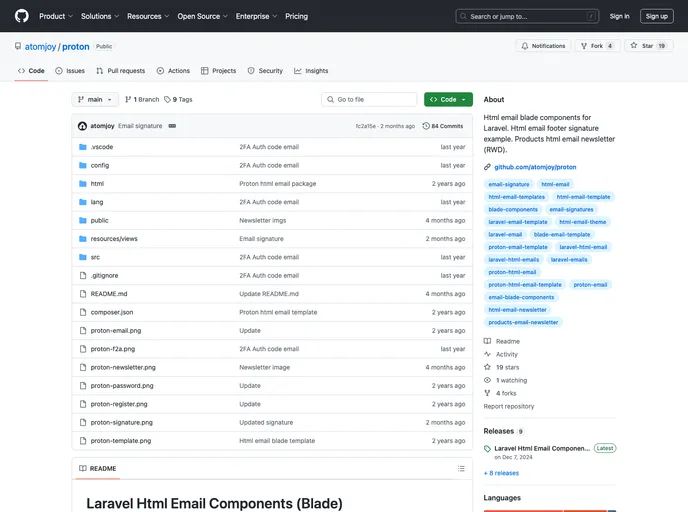Click the languages color bar
The height and width of the screenshot is (512, 688).
click(550, 511)
